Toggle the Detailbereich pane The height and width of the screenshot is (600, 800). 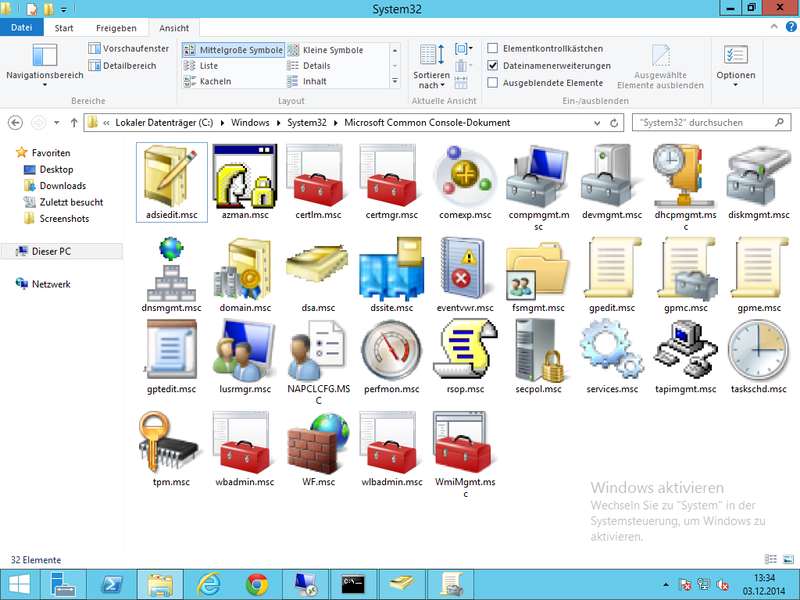click(x=122, y=65)
